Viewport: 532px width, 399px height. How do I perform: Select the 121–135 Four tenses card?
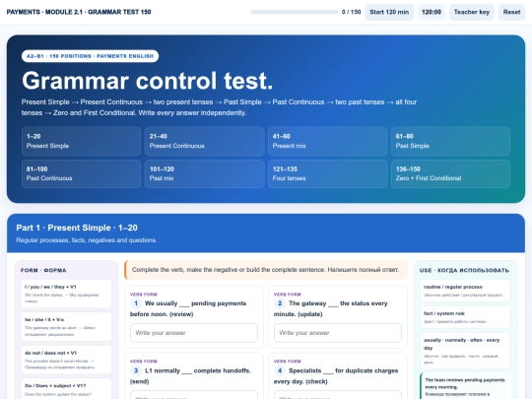pyautogui.click(x=327, y=173)
